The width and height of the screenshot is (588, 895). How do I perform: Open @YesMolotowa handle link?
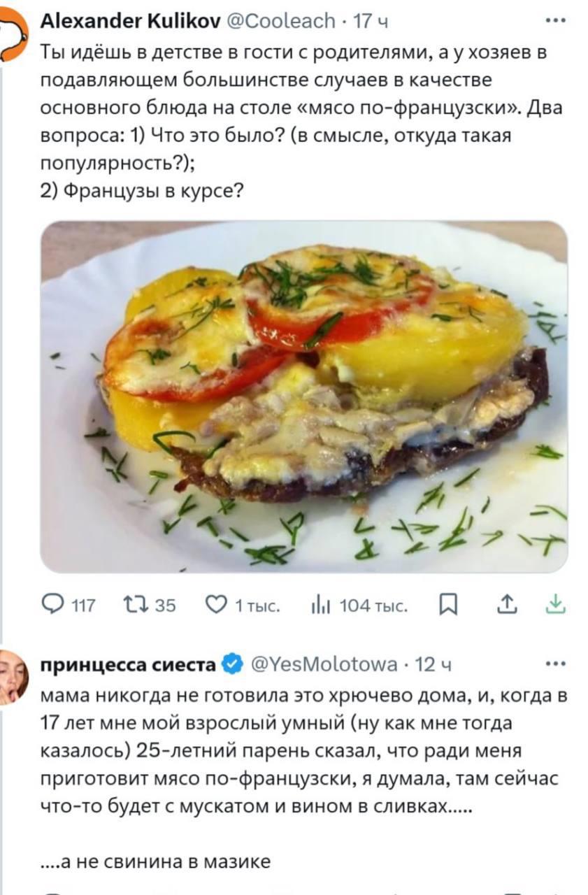point(324,664)
